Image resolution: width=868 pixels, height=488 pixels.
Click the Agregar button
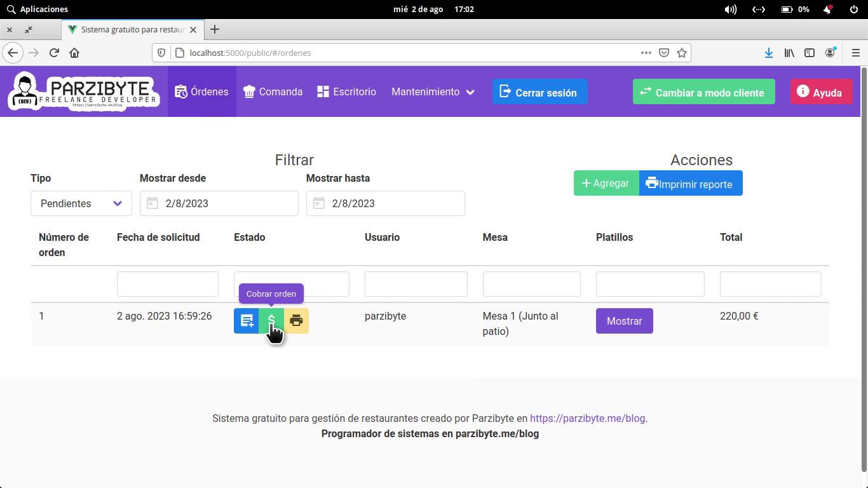(606, 184)
